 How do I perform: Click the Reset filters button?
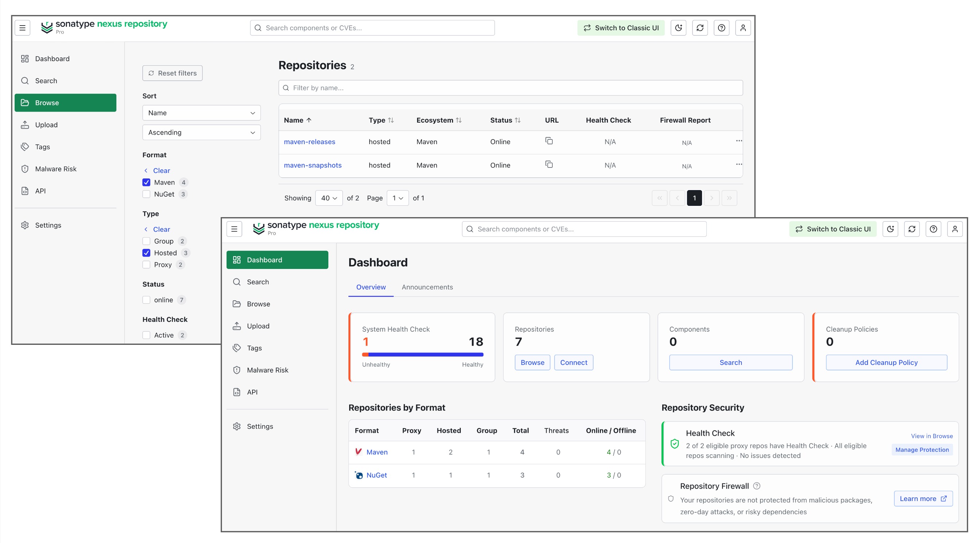172,73
